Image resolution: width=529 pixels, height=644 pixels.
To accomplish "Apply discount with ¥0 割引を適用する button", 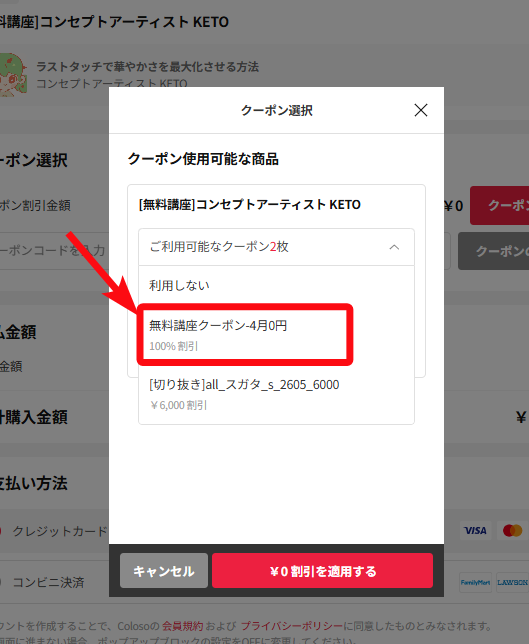I will [322, 570].
